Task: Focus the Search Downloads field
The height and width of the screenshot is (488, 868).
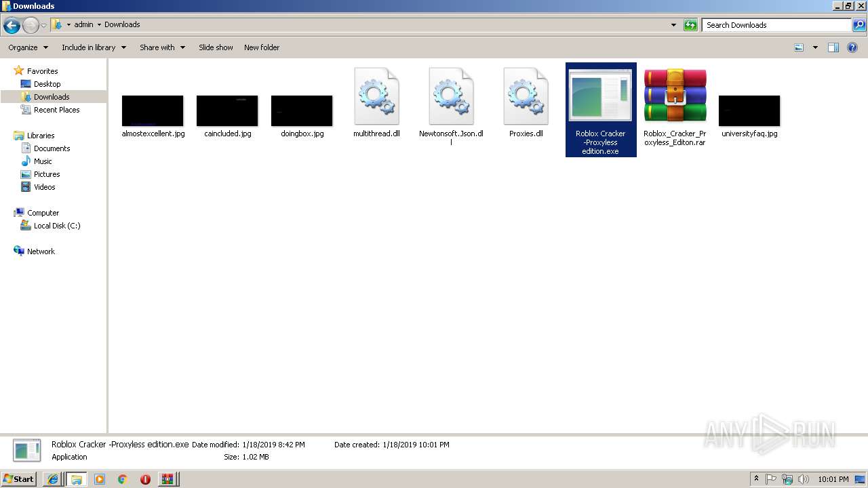Action: coord(776,25)
